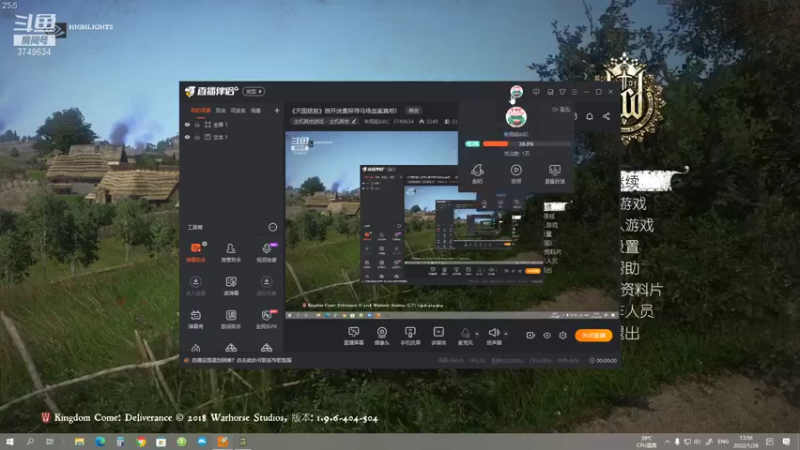Add 直播屏幕 screen capture source
The width and height of the screenshot is (800, 450).
354,336
